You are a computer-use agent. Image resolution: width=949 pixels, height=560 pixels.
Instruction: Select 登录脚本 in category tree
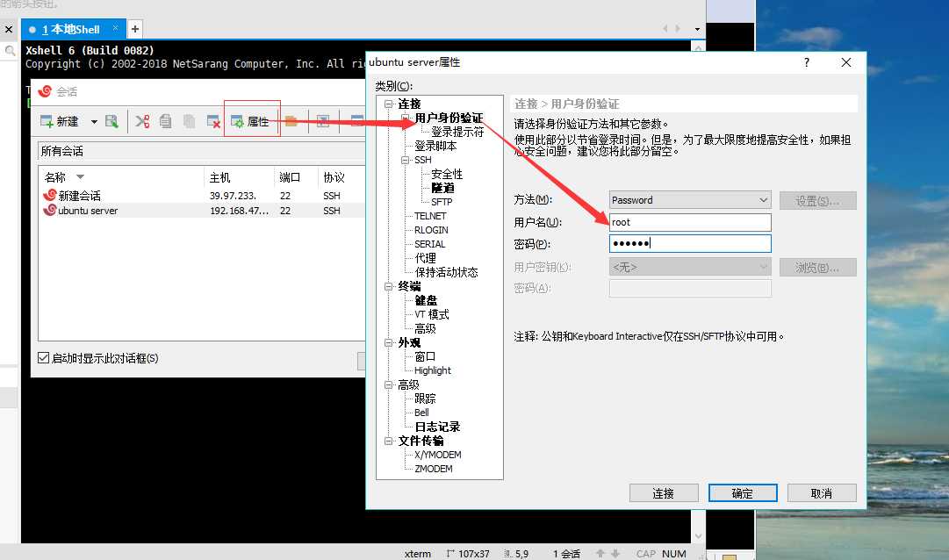pyautogui.click(x=435, y=146)
